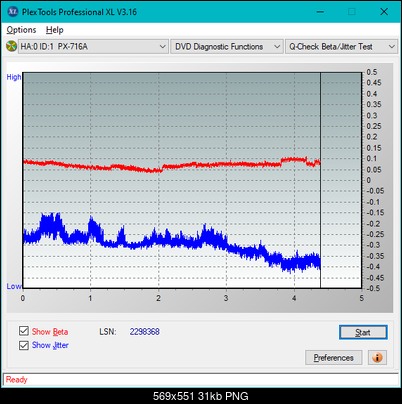The image size is (402, 404).
Task: Click the Low label on jitter axis
Action: coord(14,286)
